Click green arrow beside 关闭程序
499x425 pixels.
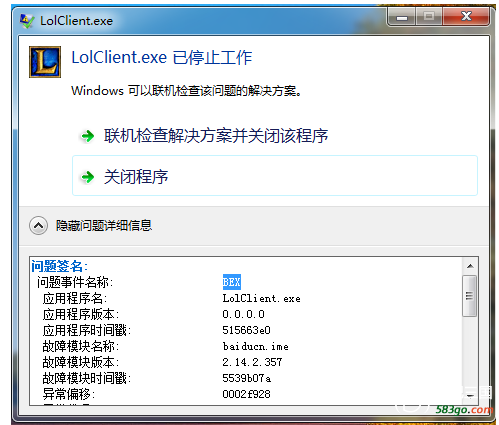pos(88,177)
